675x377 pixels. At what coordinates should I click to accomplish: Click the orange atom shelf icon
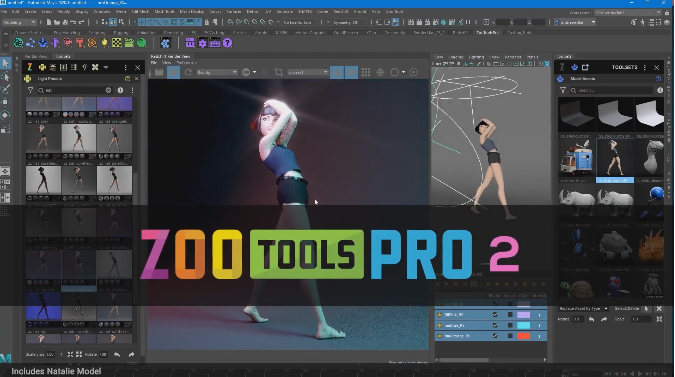click(x=92, y=43)
